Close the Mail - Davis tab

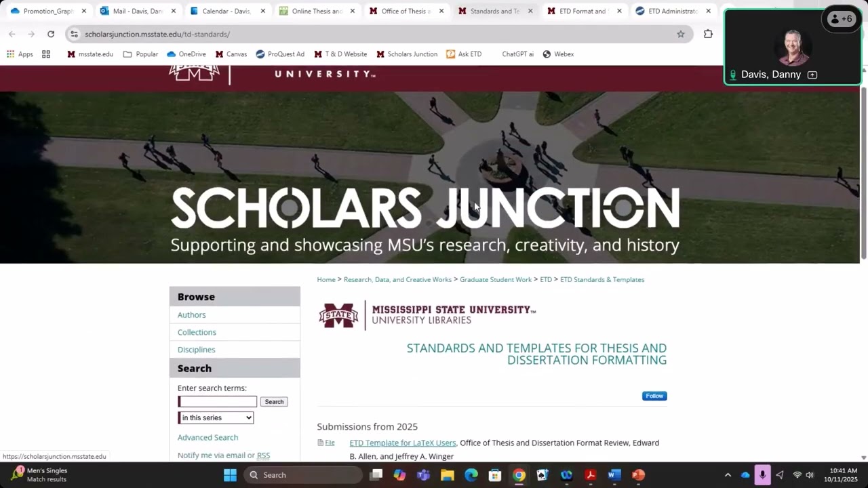pyautogui.click(x=174, y=11)
